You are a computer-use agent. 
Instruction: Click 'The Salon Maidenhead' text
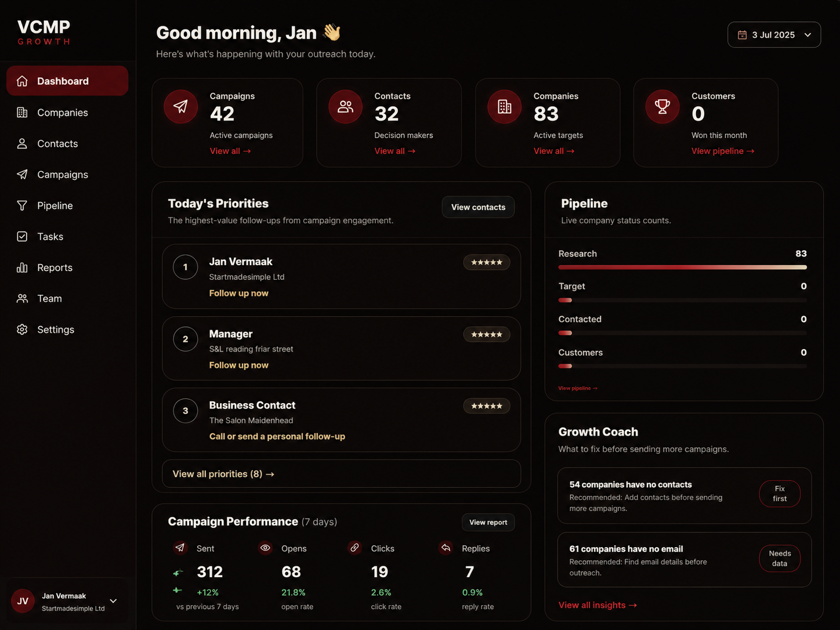point(251,420)
